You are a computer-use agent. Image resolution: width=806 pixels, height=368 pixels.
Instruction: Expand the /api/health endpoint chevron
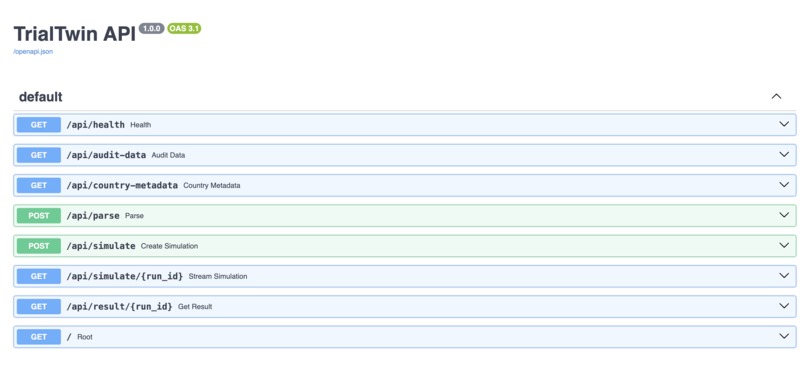[784, 124]
